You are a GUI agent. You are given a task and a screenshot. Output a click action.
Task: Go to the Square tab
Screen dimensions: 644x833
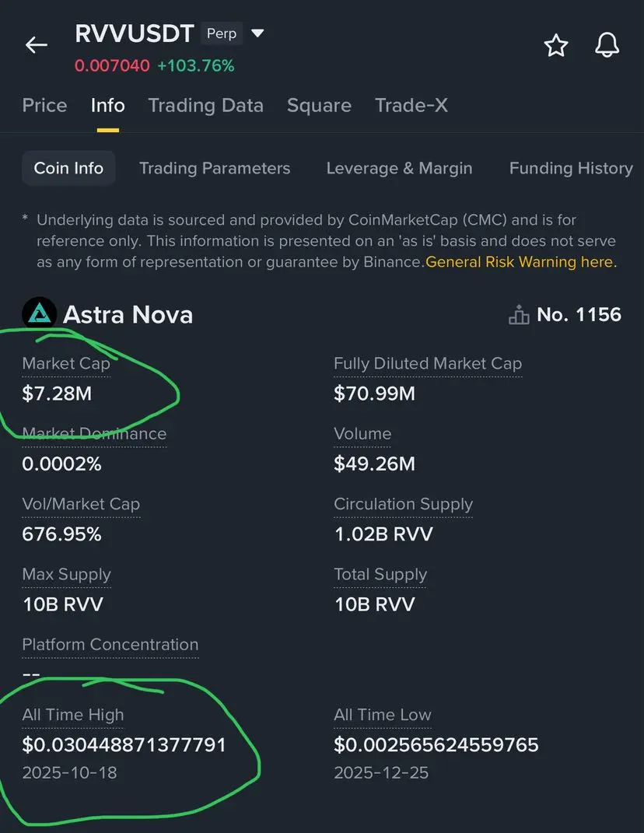click(x=319, y=105)
